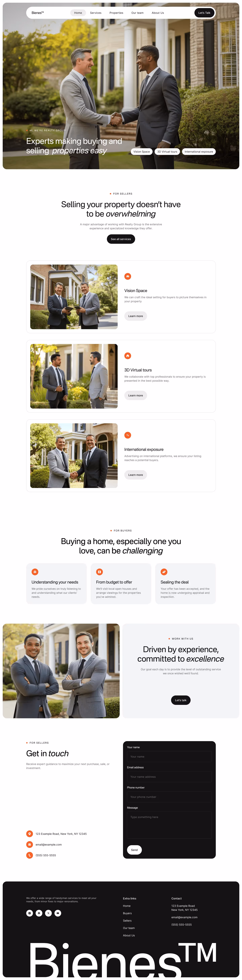This screenshot has height=980, width=242.
Task: Open the Services nav menu item
Action: tap(96, 13)
